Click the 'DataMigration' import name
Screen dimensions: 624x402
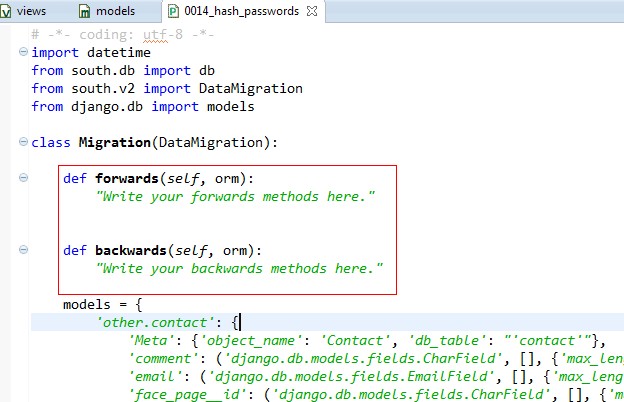(x=251, y=88)
